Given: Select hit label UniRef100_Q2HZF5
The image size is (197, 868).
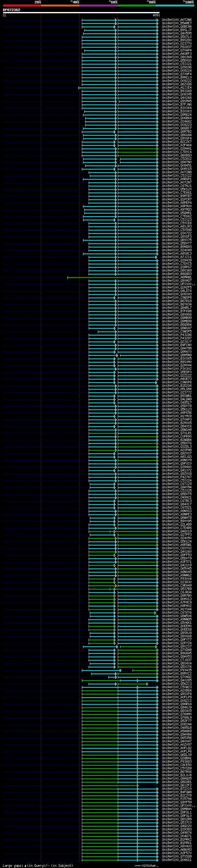Looking at the screenshot, I should coord(177,287).
